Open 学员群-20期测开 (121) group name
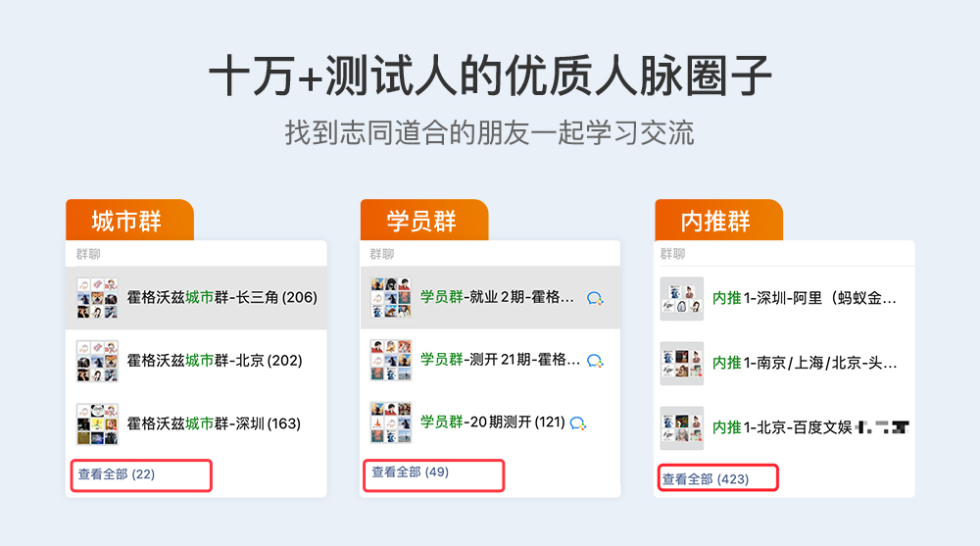This screenshot has width=980, height=546. pos(492,422)
